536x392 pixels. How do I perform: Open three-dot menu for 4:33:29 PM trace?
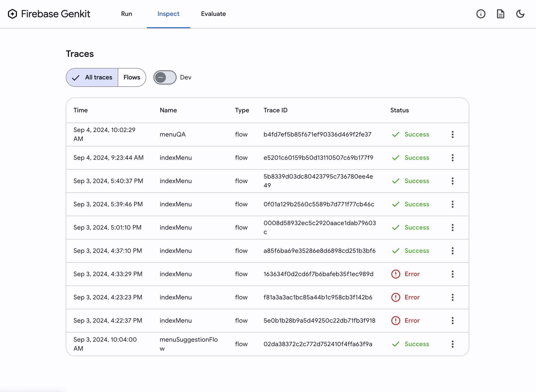click(452, 274)
